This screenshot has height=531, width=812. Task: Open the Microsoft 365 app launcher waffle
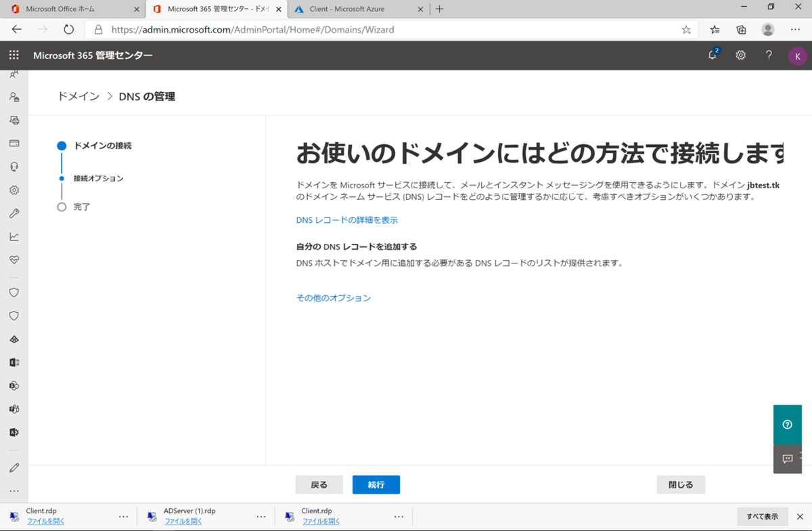14,56
